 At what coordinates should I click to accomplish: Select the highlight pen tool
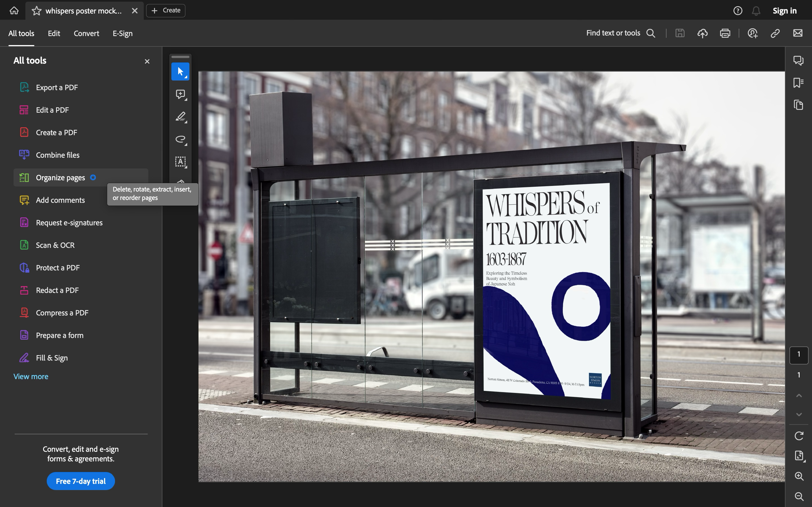pyautogui.click(x=180, y=117)
